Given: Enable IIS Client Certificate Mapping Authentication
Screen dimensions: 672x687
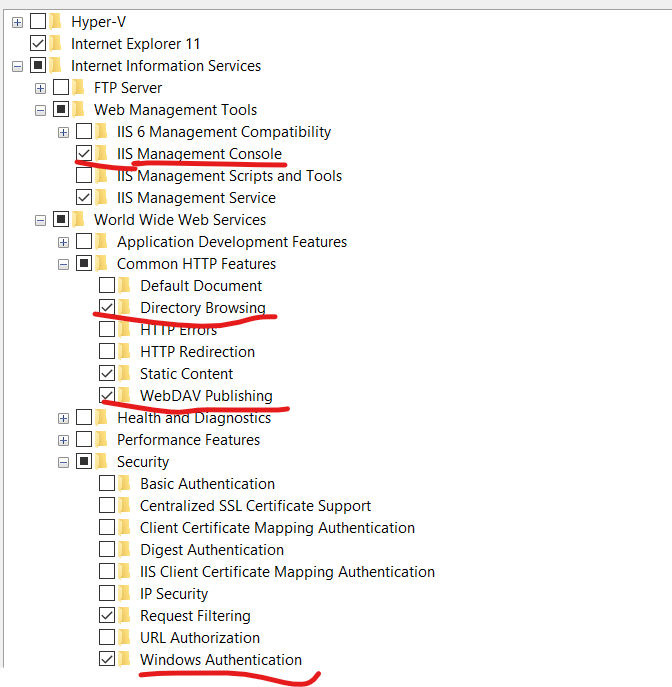Looking at the screenshot, I should click(x=107, y=571).
